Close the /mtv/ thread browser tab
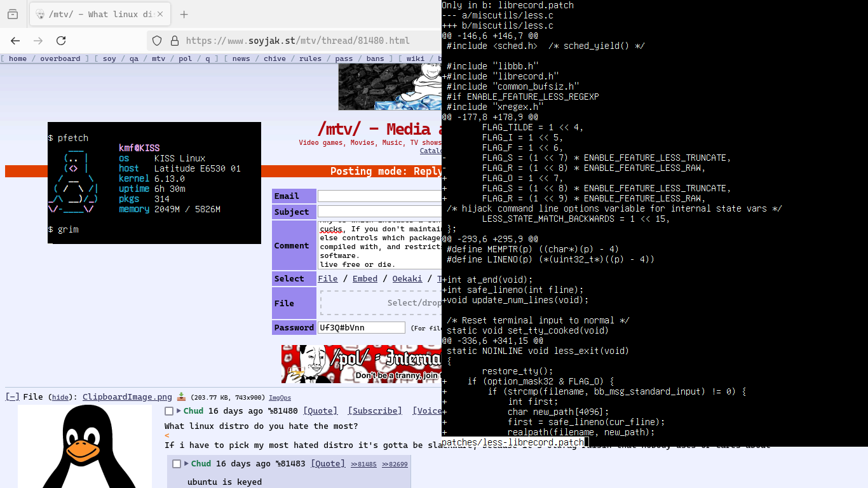The width and height of the screenshot is (868, 488). 159,14
